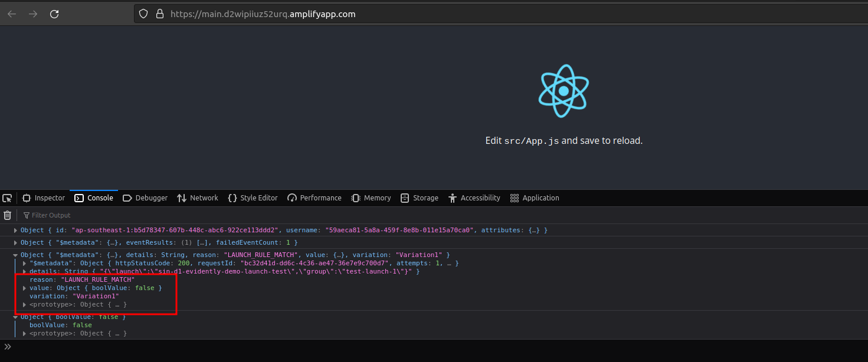
Task: Show site security info via lock icon
Action: pyautogui.click(x=159, y=14)
